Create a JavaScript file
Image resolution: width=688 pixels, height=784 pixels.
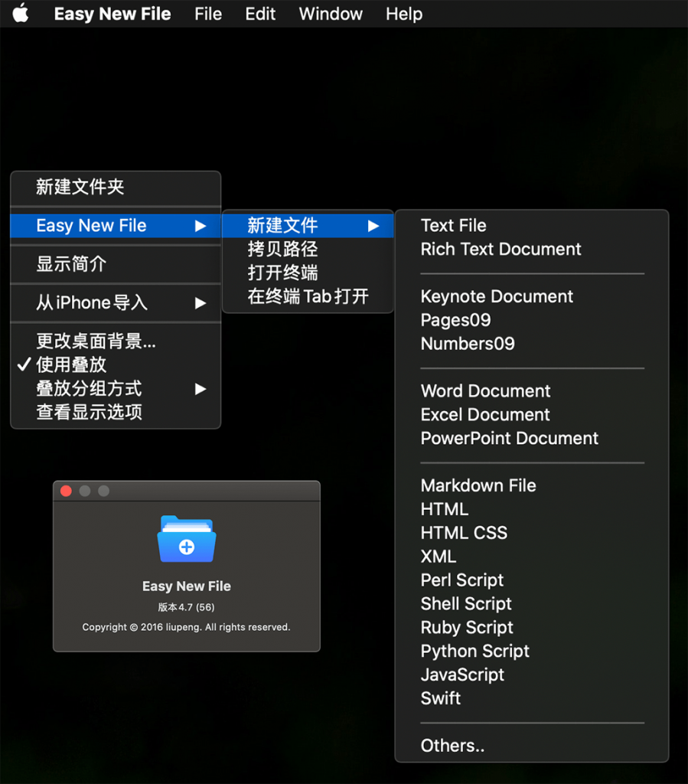(x=532, y=675)
